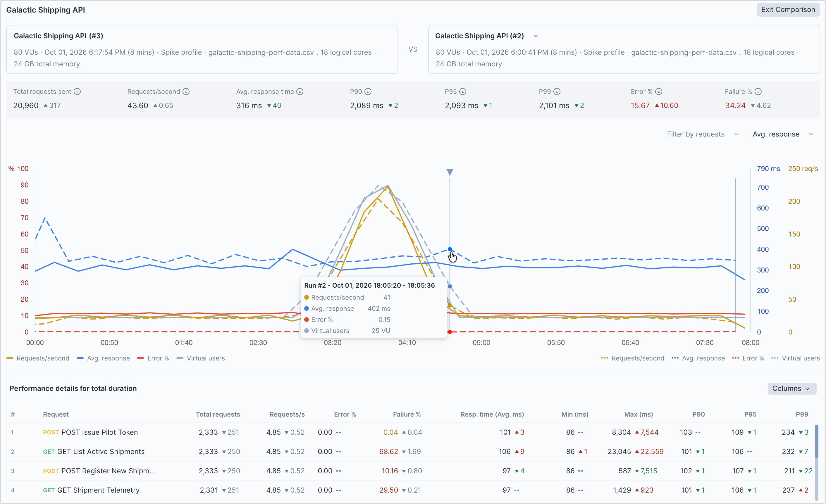Click the P90 info icon
The width and height of the screenshot is (826, 504).
(368, 92)
